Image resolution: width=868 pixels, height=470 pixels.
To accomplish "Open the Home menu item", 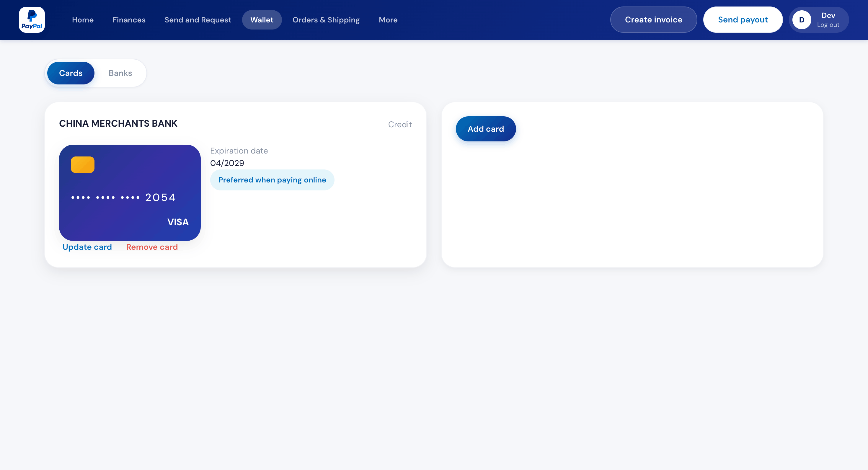I will [83, 20].
